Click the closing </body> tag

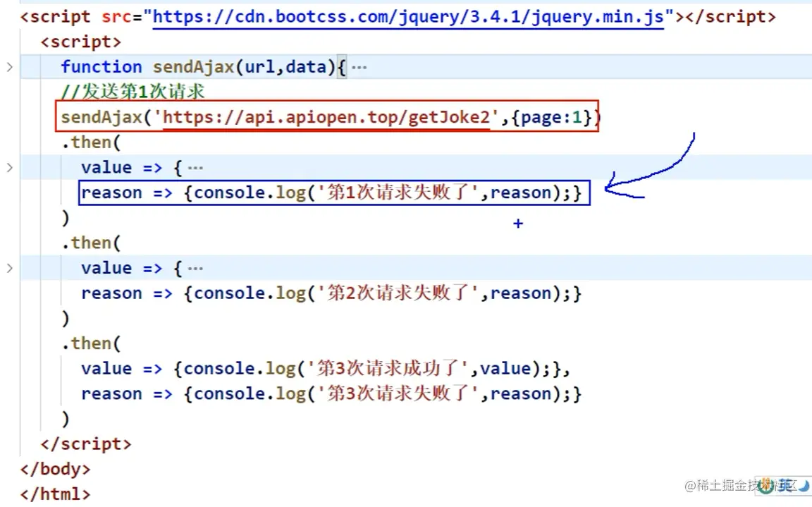56,469
